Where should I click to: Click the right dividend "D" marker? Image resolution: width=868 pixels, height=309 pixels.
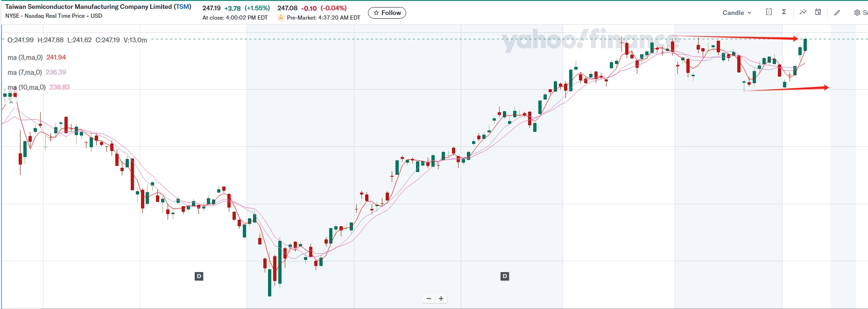tap(505, 276)
